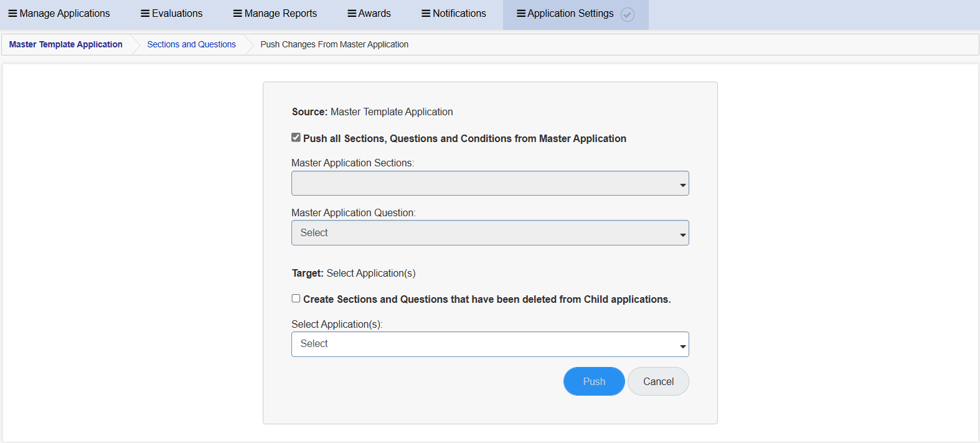Enable Create Sections and Questions deleted from Child

pos(296,298)
